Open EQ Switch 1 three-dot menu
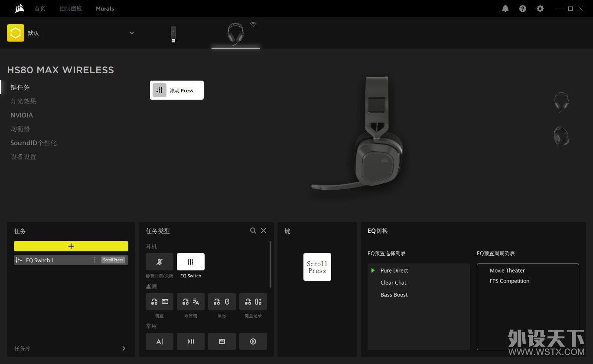This screenshot has width=593, height=364. [x=94, y=260]
